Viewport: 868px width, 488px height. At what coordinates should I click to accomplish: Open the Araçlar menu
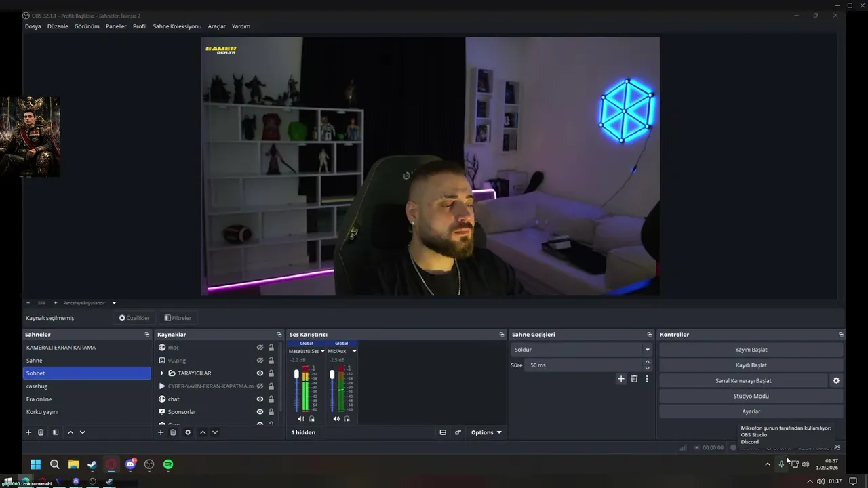point(217,26)
